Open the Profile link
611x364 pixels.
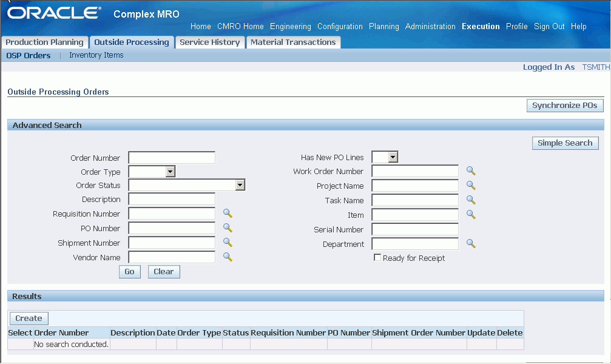(517, 27)
